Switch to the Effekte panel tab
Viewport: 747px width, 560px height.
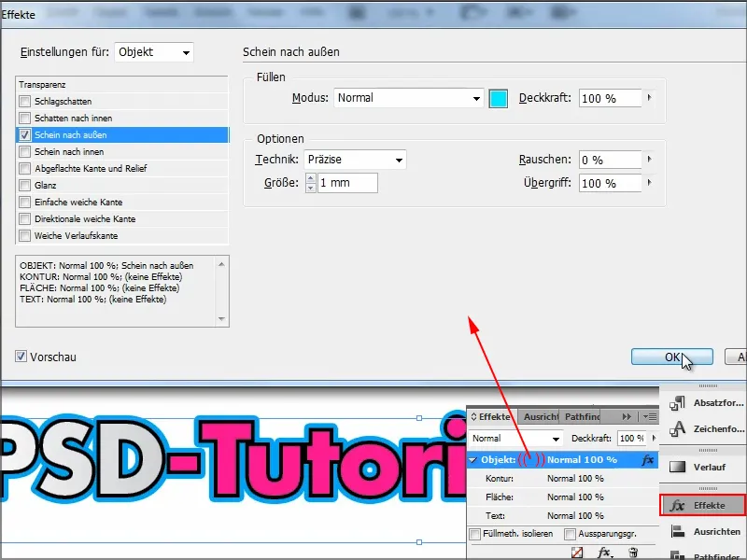tap(491, 416)
